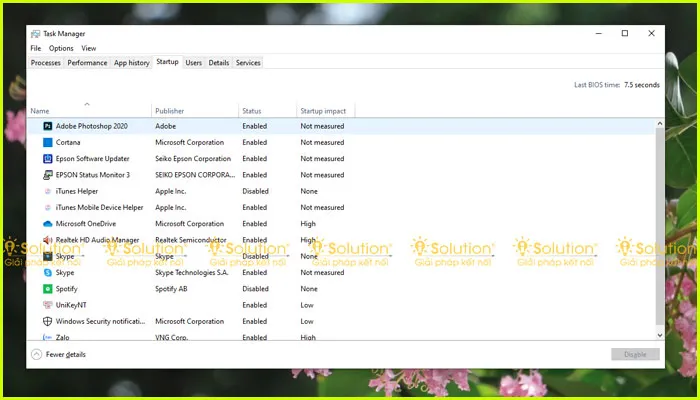Click the Spotify green icon
Viewport: 700px width, 400px height.
click(47, 289)
